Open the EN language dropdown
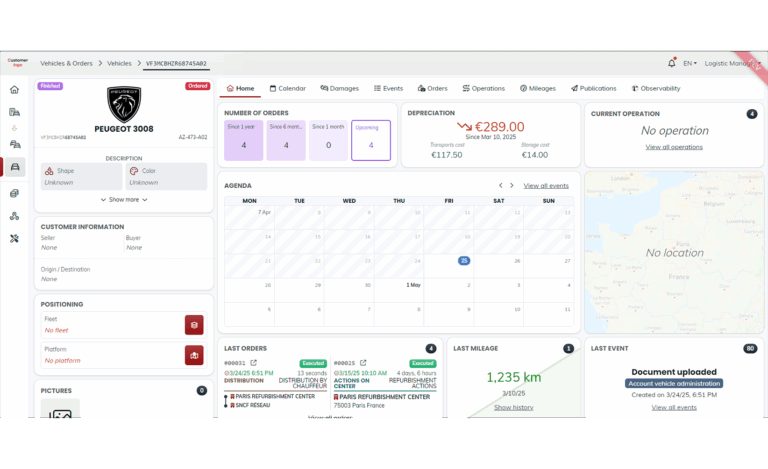Viewport: 768px width, 469px height. pyautogui.click(x=690, y=63)
